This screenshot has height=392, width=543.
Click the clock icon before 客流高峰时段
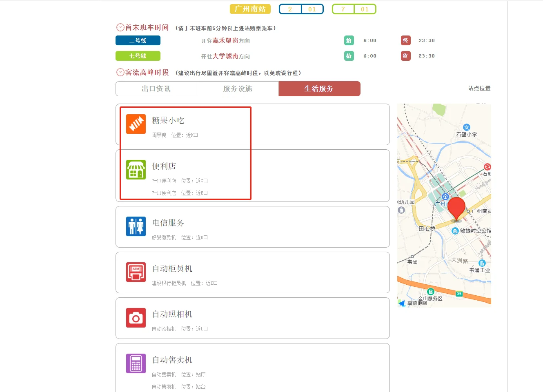click(120, 72)
